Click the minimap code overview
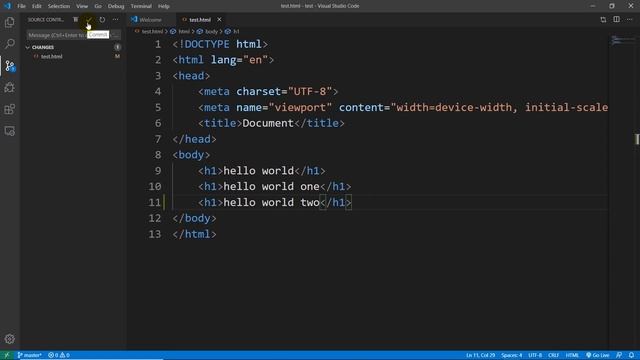 click(622, 40)
